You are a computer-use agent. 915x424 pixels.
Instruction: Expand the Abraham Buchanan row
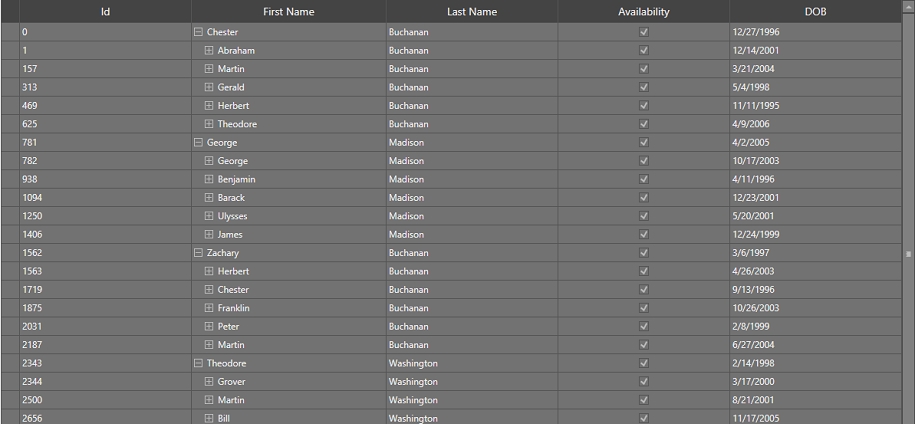tap(209, 51)
